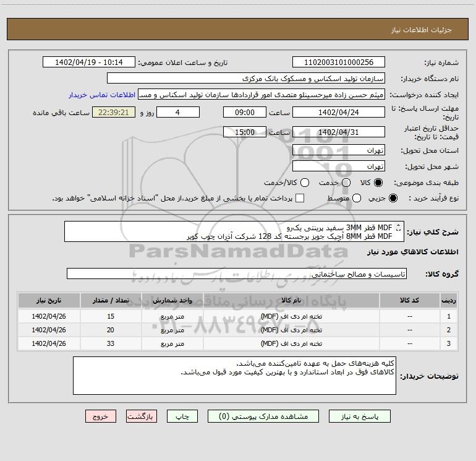Click the response deadline date 1402/04/24
This screenshot has height=461, width=476.
click(339, 112)
